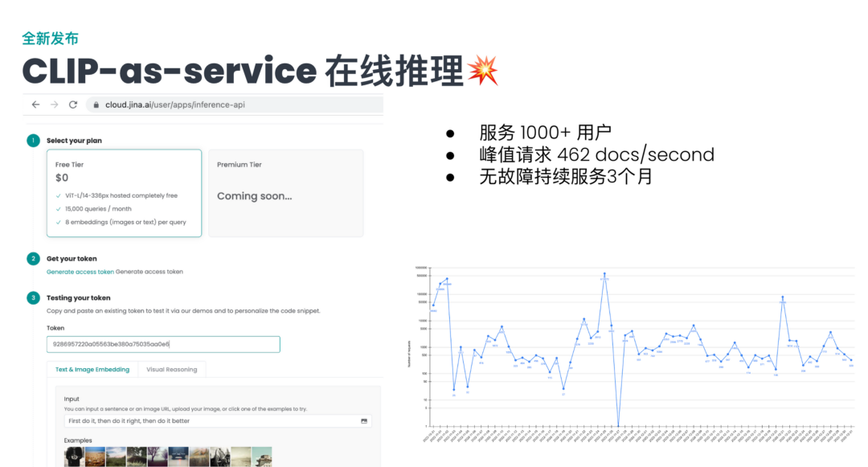The width and height of the screenshot is (868, 467).
Task: Click the 'Testing your token' heading
Action: pos(78,297)
